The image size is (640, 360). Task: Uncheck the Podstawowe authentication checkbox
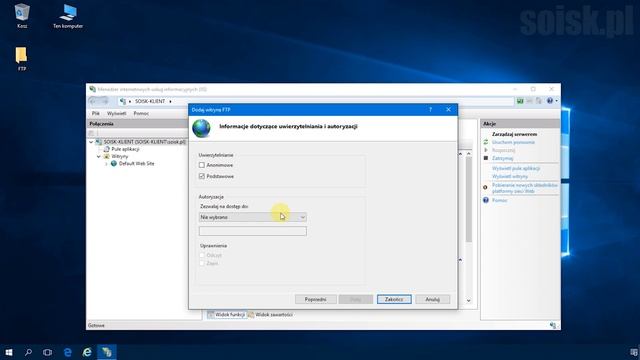point(202,176)
